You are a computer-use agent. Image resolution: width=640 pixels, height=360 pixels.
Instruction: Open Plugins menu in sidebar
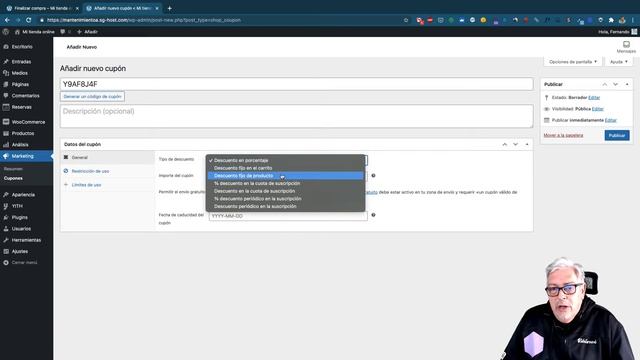click(x=20, y=218)
